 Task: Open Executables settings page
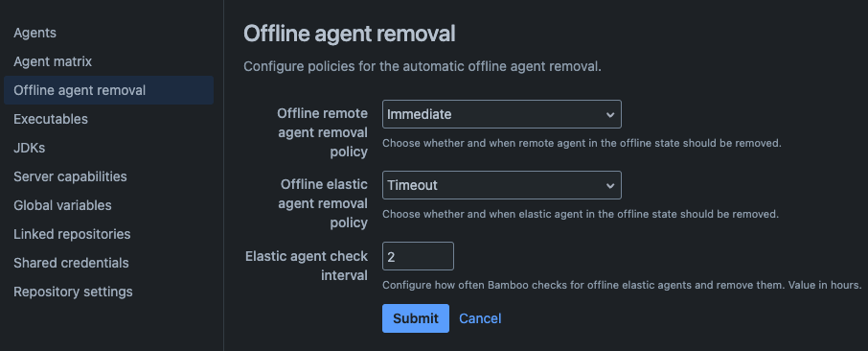click(x=51, y=119)
